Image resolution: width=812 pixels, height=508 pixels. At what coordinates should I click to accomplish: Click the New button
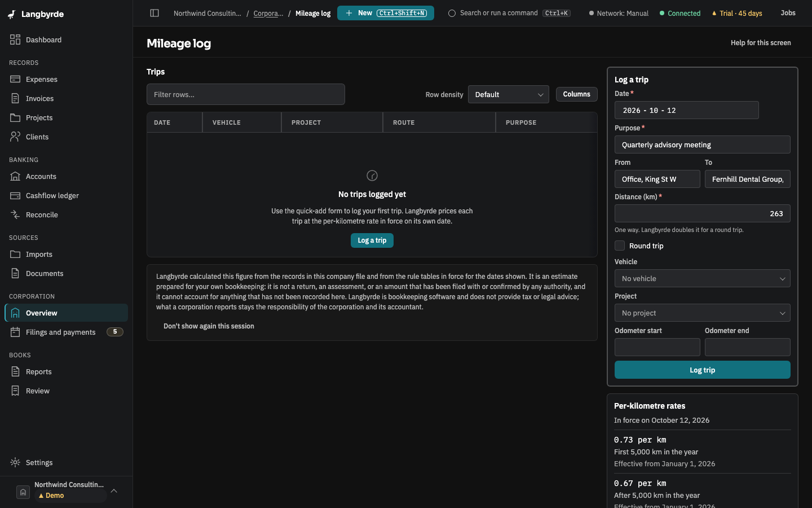[386, 13]
